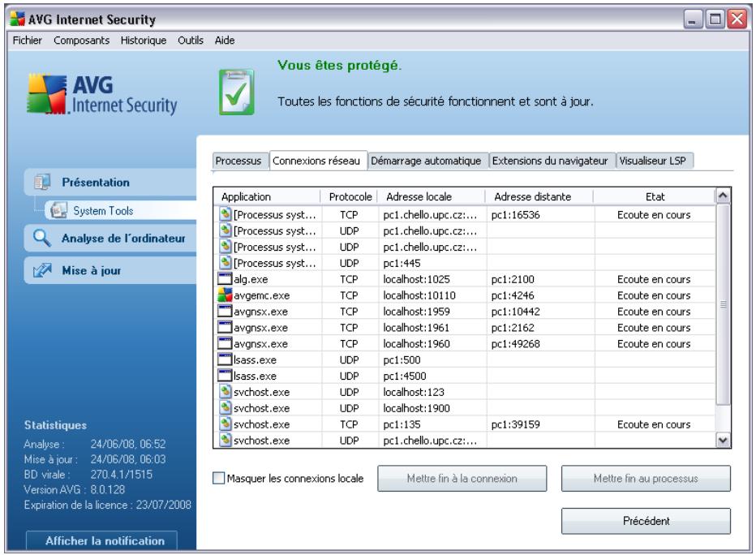Click Mettre fin au processus button
This screenshot has width=756, height=555.
pos(646,479)
